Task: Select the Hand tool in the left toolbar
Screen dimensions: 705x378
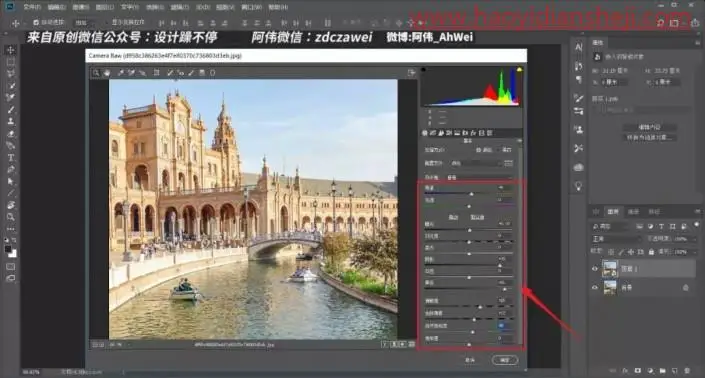Action: pyautogui.click(x=11, y=205)
